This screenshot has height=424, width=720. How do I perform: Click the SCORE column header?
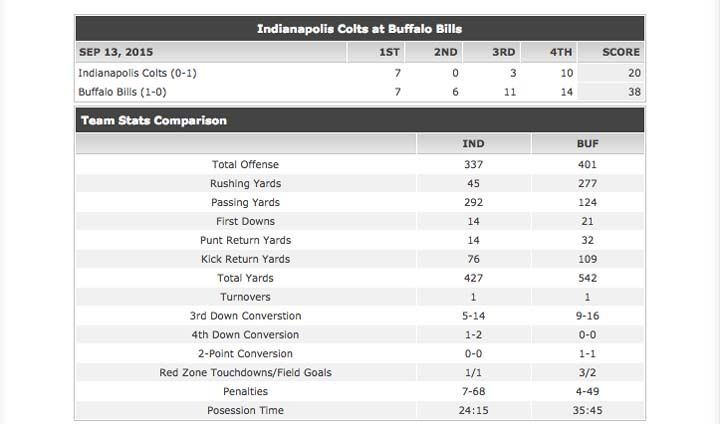(621, 52)
